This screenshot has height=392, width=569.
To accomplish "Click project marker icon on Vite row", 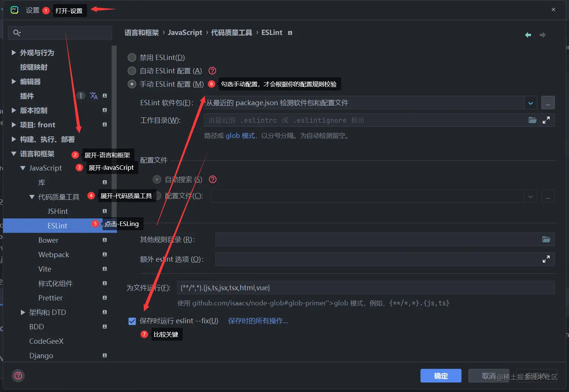I will tap(105, 269).
